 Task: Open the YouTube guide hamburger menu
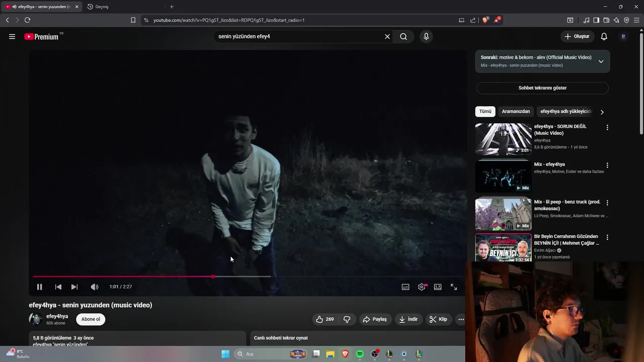(x=12, y=37)
